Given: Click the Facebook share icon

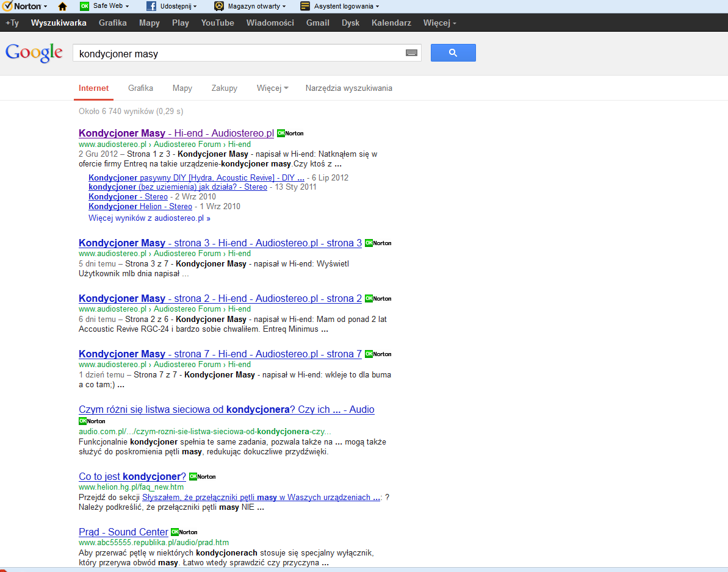Looking at the screenshot, I should [151, 7].
